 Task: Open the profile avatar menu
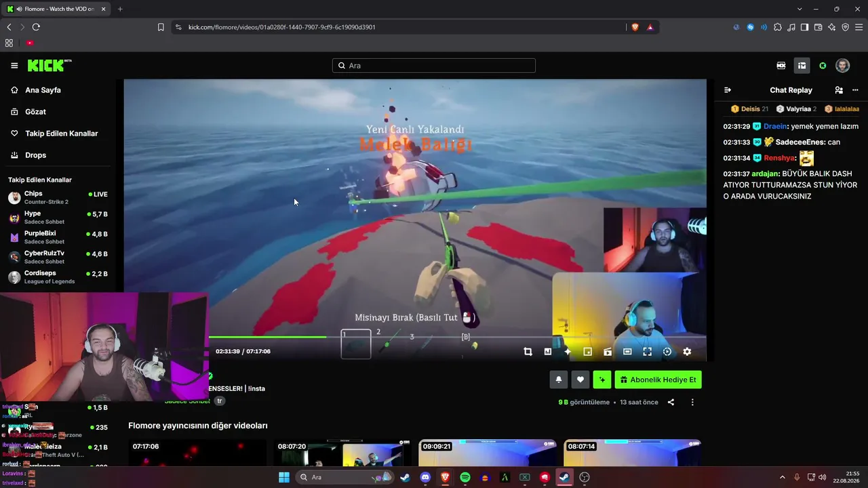pyautogui.click(x=843, y=66)
